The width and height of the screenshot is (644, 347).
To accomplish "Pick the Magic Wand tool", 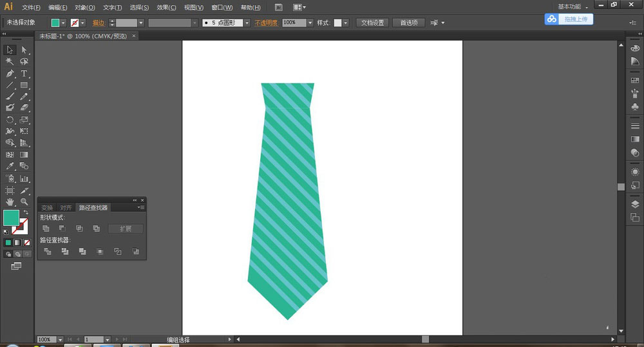I will coord(10,62).
